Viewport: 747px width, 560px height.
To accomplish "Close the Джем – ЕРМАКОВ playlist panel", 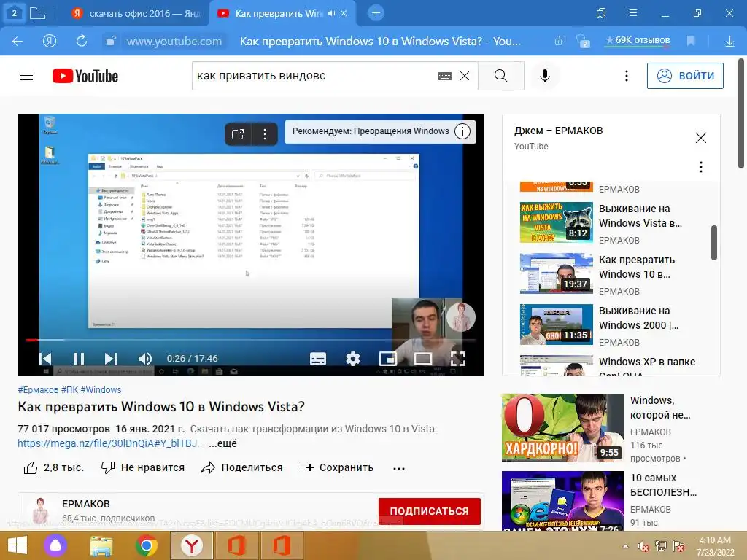I will (x=701, y=138).
